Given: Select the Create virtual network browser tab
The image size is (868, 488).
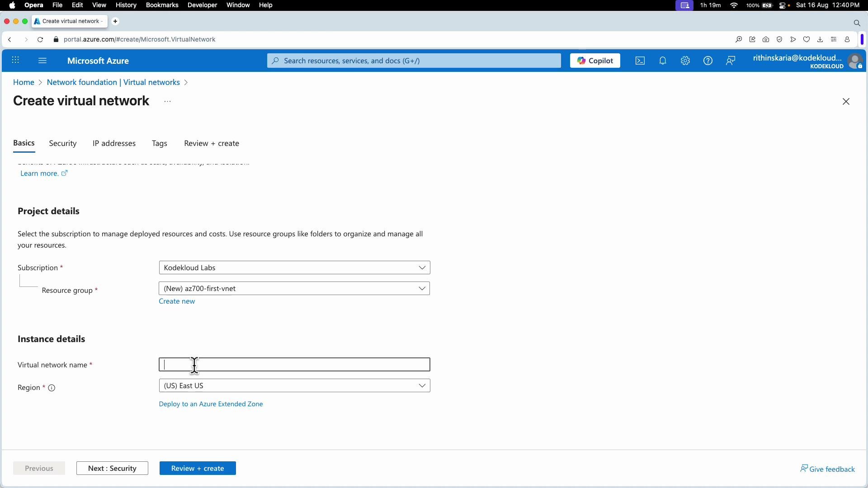Looking at the screenshot, I should pyautogui.click(x=70, y=21).
